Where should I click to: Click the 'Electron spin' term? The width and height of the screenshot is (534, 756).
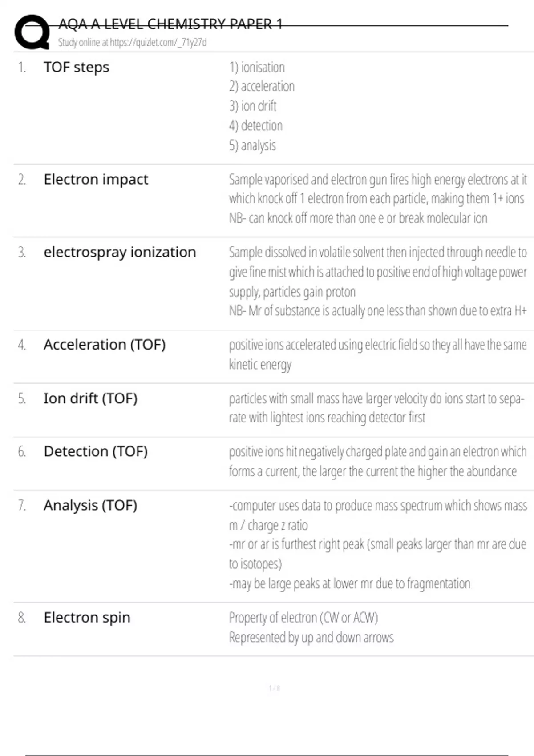87,617
